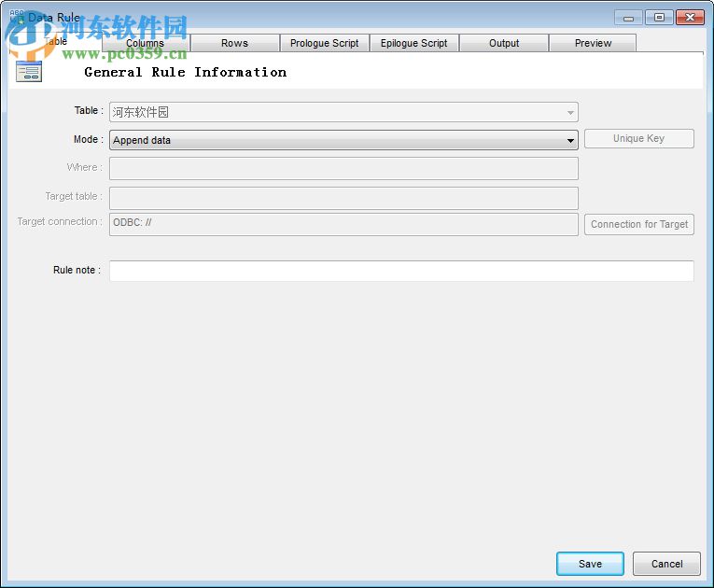Minimize the Data Rule window
Viewport: 714px width, 588px height.
coord(628,18)
